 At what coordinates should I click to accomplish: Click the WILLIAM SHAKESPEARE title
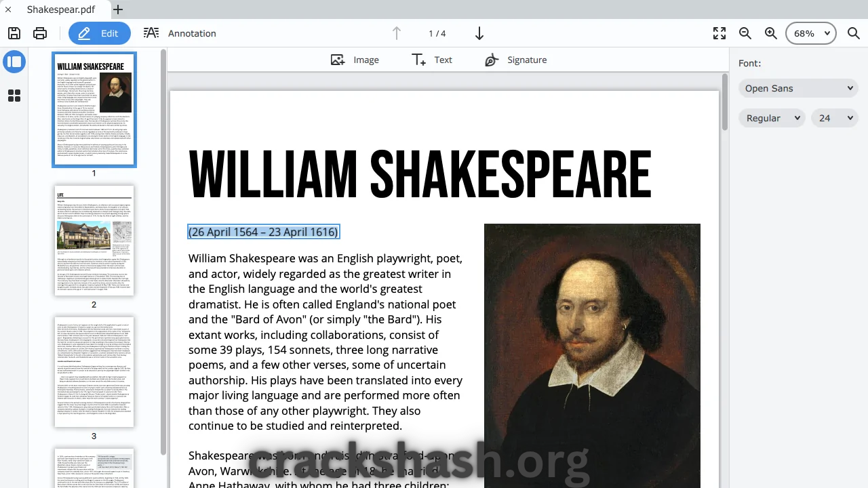point(420,175)
